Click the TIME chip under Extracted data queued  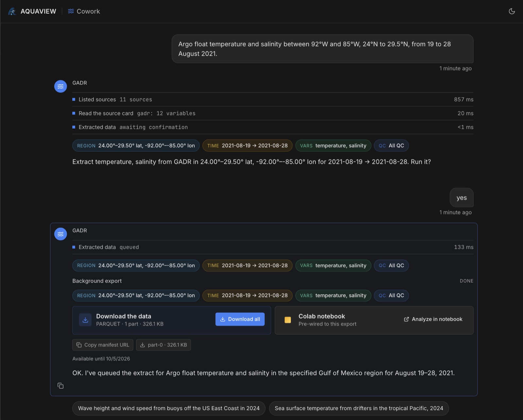(x=247, y=265)
